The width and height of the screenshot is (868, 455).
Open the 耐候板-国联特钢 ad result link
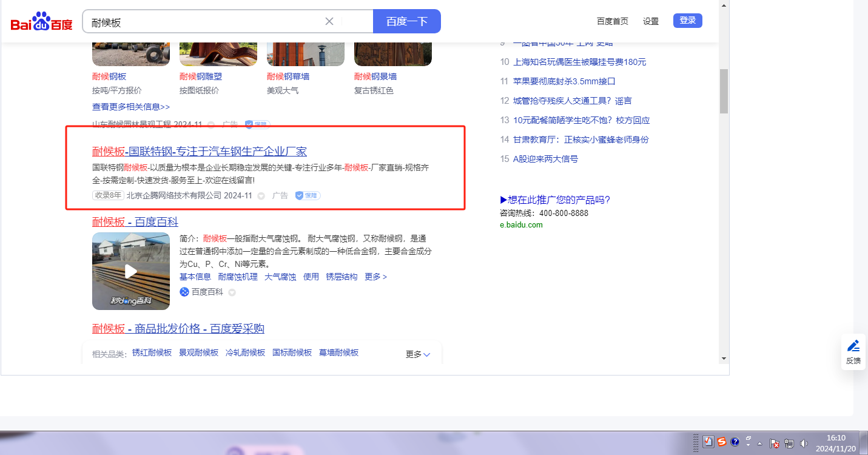[x=200, y=151]
